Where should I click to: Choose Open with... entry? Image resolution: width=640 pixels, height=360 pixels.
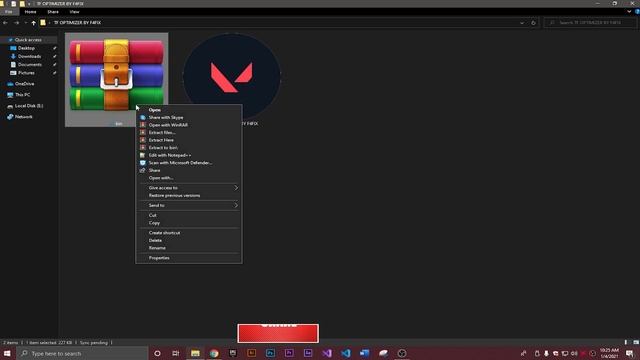click(x=161, y=178)
